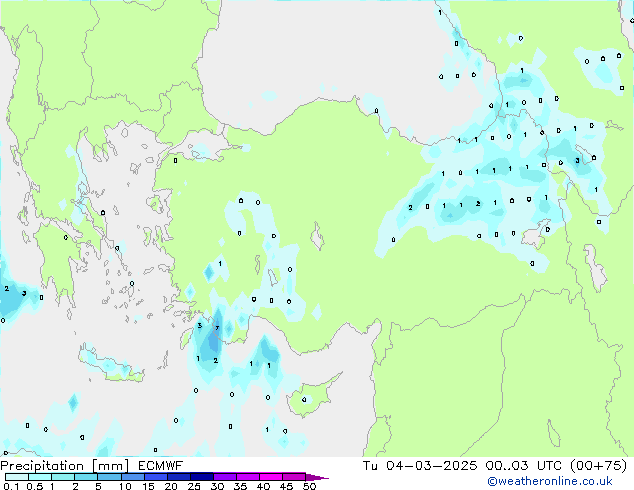634x490 pixels.
Task: Click the arrow tip above 50 on legend
Action: coord(317,477)
